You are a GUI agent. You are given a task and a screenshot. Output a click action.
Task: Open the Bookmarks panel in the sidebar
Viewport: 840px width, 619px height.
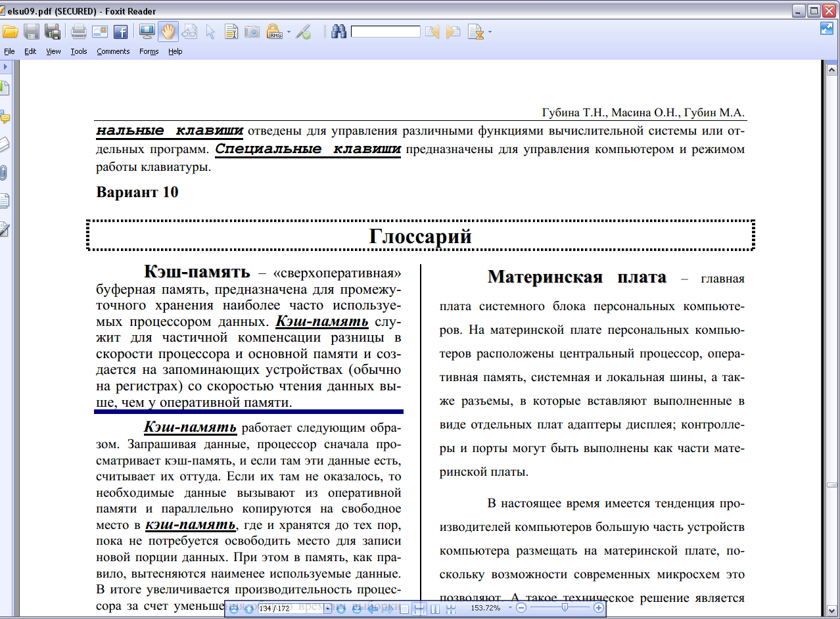coord(5,87)
